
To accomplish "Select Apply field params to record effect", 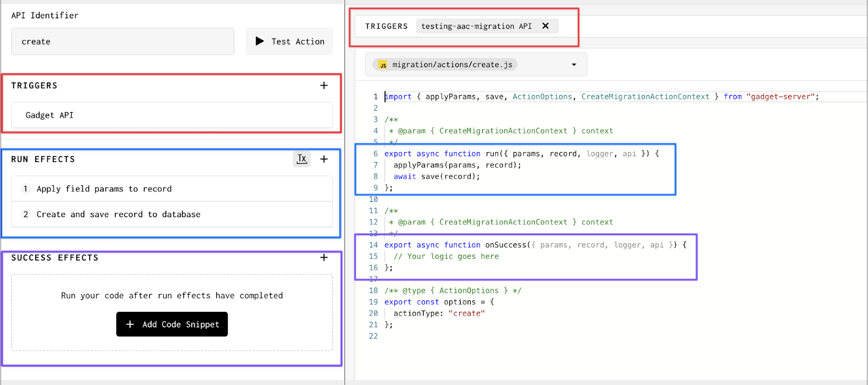I will point(172,189).
